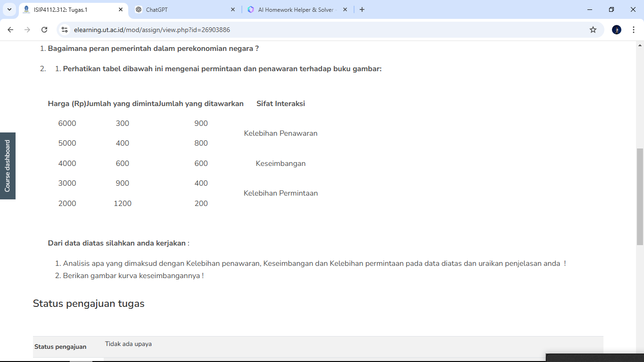Open a new browser tab
The height and width of the screenshot is (362, 644).
point(362,9)
